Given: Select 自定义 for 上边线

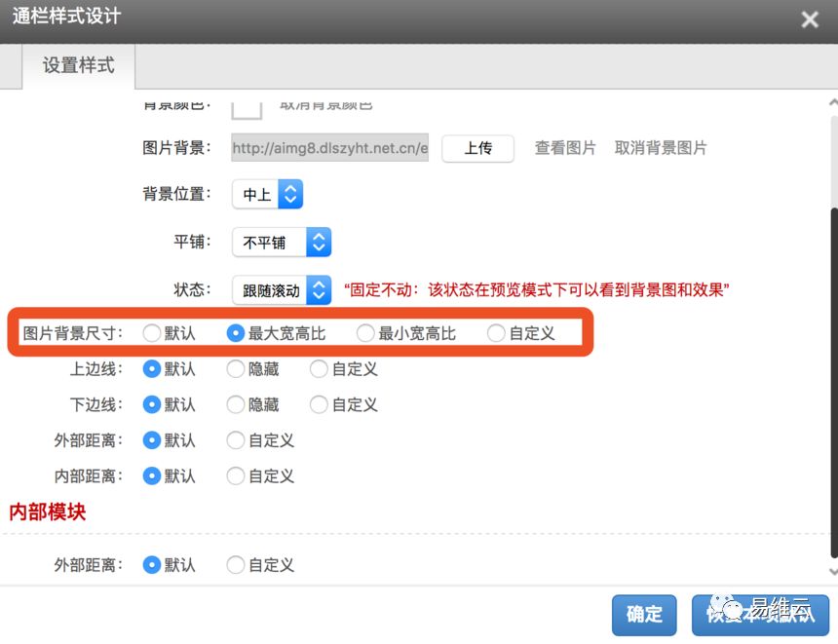Looking at the screenshot, I should point(319,368).
